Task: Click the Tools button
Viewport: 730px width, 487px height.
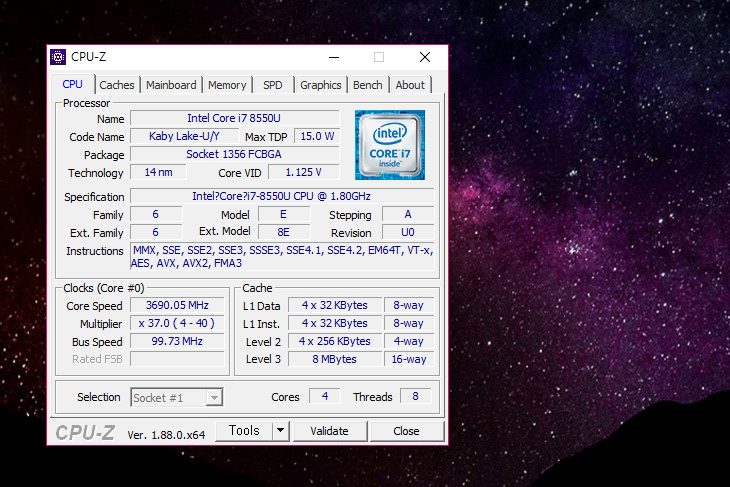Action: pyautogui.click(x=244, y=431)
